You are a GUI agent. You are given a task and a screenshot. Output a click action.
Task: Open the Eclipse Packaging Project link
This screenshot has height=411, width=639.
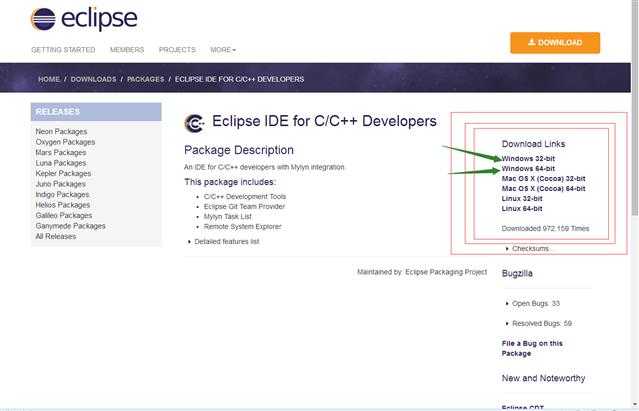pyautogui.click(x=446, y=272)
